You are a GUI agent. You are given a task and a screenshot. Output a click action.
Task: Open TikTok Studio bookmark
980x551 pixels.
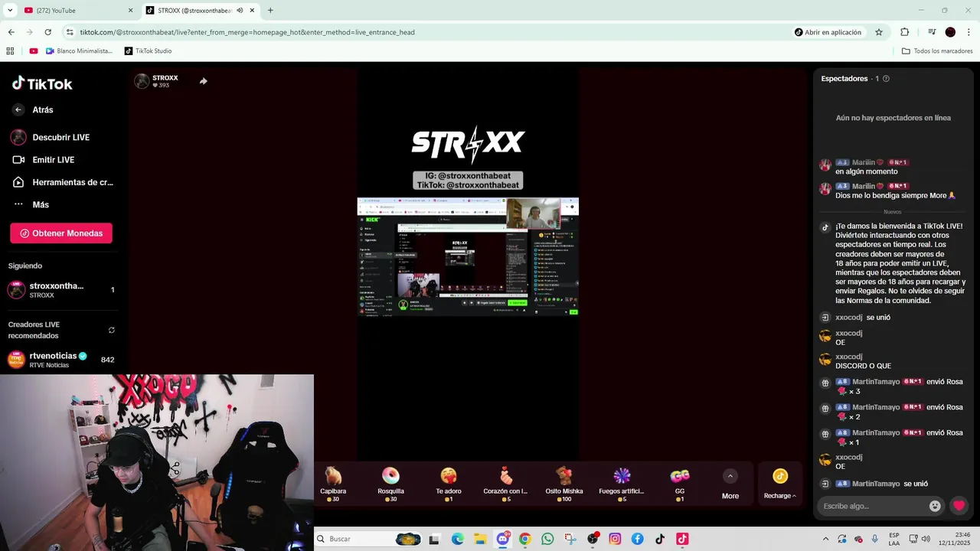tap(148, 51)
